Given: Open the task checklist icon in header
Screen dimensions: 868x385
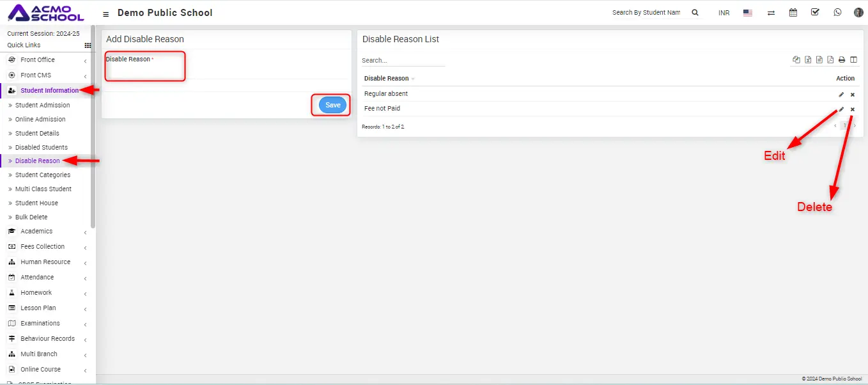Looking at the screenshot, I should point(815,12).
